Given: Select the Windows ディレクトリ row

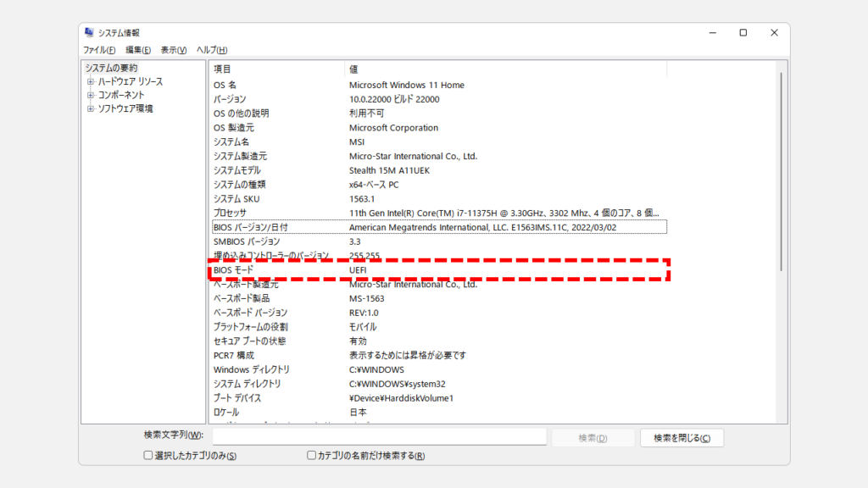Looking at the screenshot, I should [x=440, y=369].
